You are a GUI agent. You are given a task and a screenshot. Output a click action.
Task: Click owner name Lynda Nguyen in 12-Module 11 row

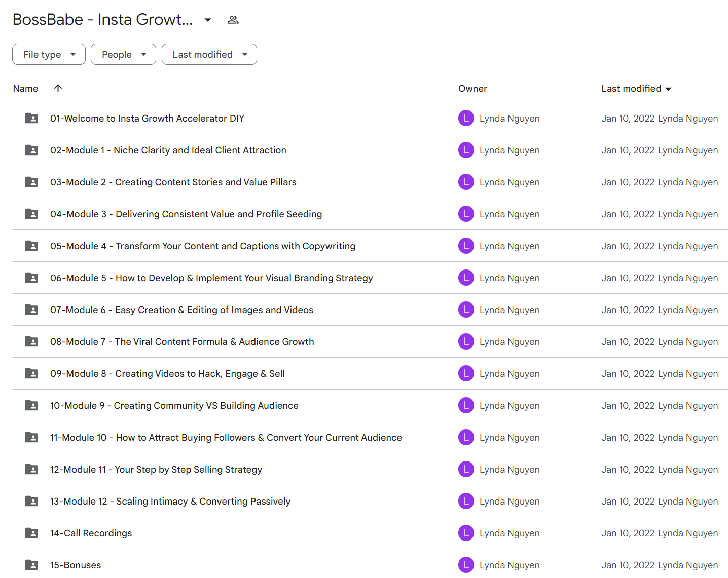(509, 469)
